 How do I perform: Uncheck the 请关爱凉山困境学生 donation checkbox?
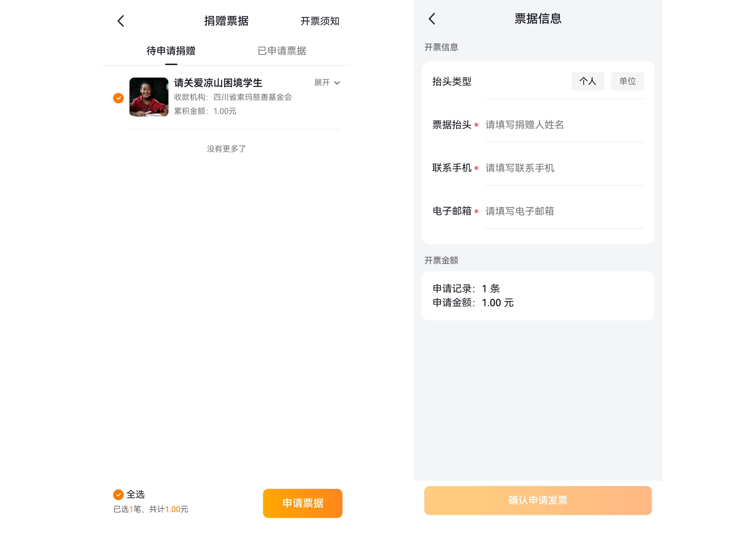tap(118, 98)
